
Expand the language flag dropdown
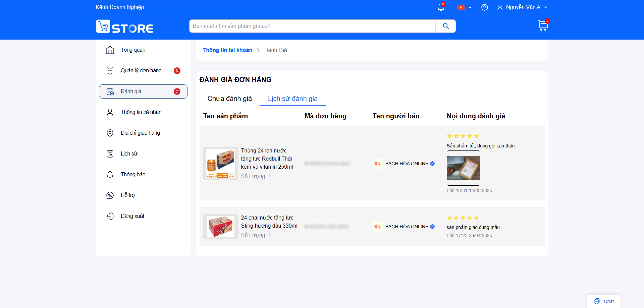[x=464, y=7]
